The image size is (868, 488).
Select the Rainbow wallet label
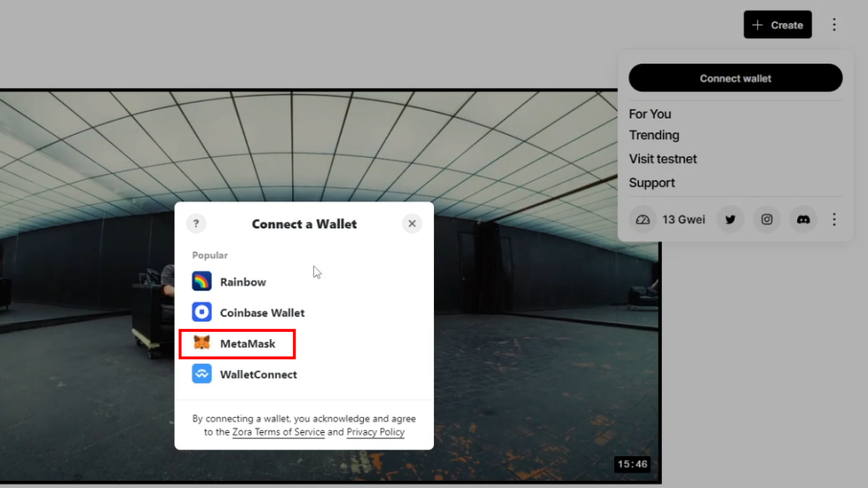[243, 282]
